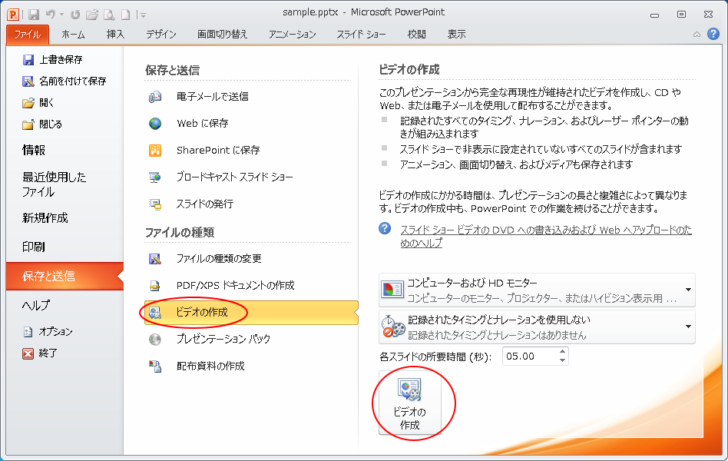Click the 配布資料の作成 icon
Screen dimensions: 728x461
click(155, 366)
